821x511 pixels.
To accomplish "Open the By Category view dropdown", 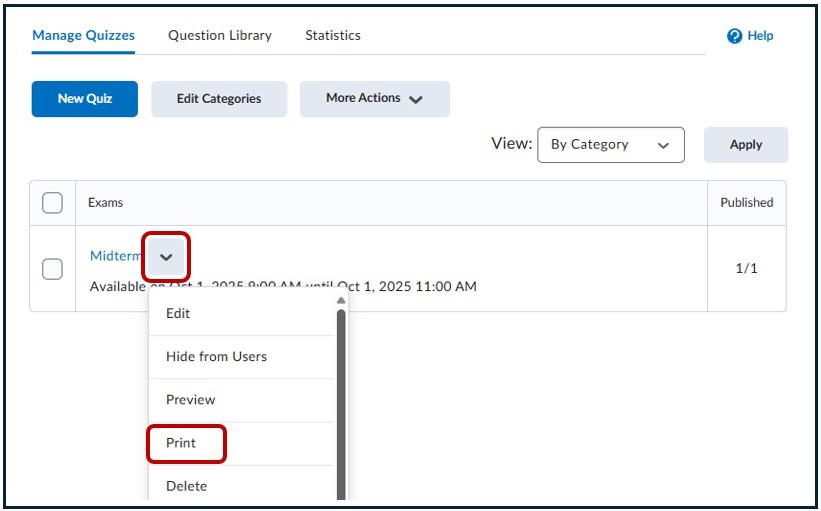I will (610, 145).
